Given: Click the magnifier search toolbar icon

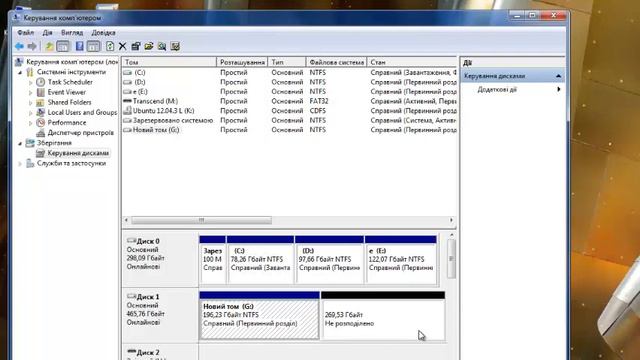Looking at the screenshot, I should pos(162,47).
